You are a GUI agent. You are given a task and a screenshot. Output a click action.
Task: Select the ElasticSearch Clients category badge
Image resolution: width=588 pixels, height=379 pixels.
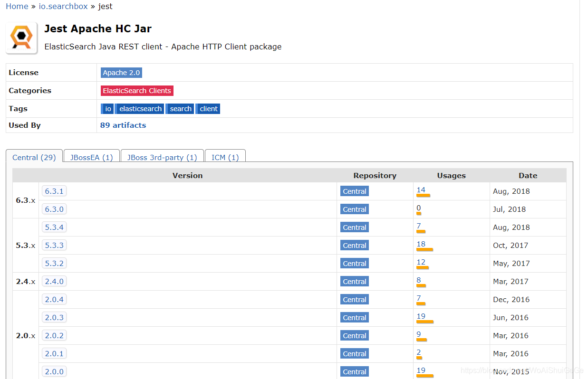coord(137,90)
